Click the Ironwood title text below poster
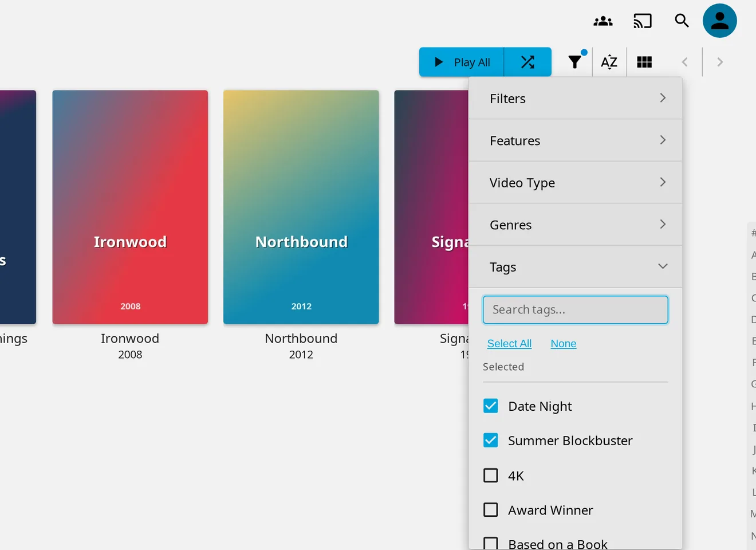 tap(130, 339)
